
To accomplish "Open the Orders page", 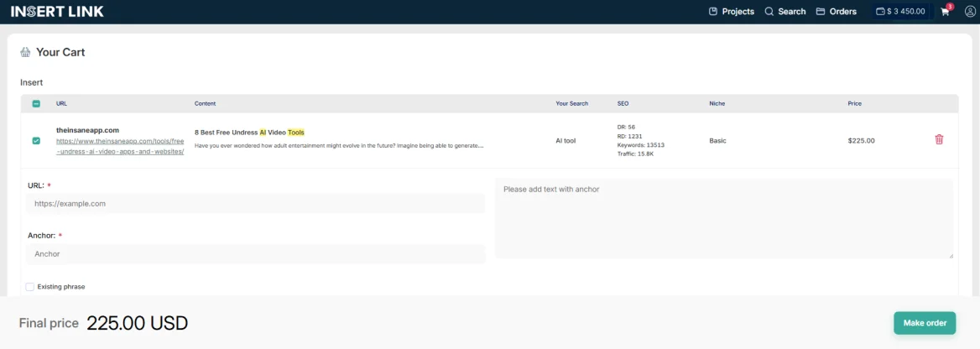I will coord(836,12).
